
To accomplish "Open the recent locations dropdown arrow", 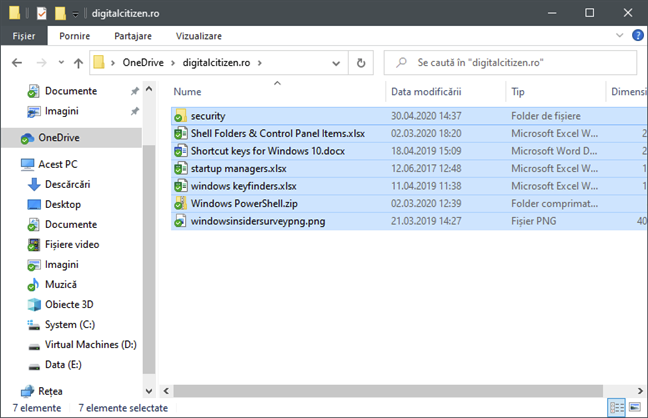I will [x=61, y=62].
